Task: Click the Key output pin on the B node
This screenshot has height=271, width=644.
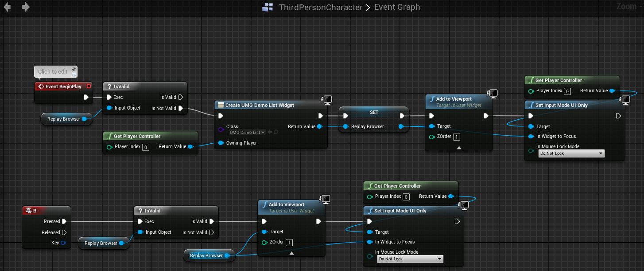Action: click(x=63, y=243)
